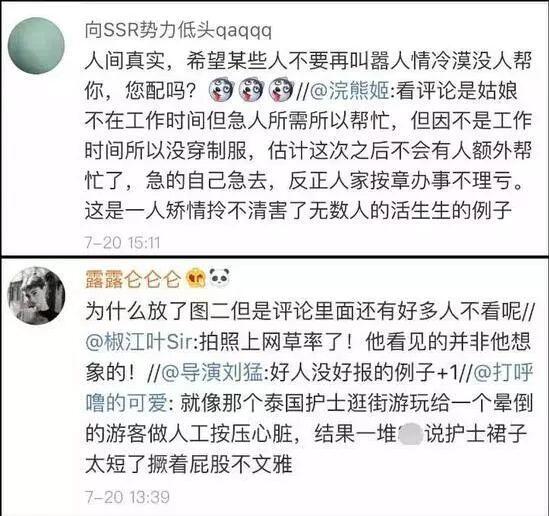Open the @导演刘猛 mention

[212, 372]
